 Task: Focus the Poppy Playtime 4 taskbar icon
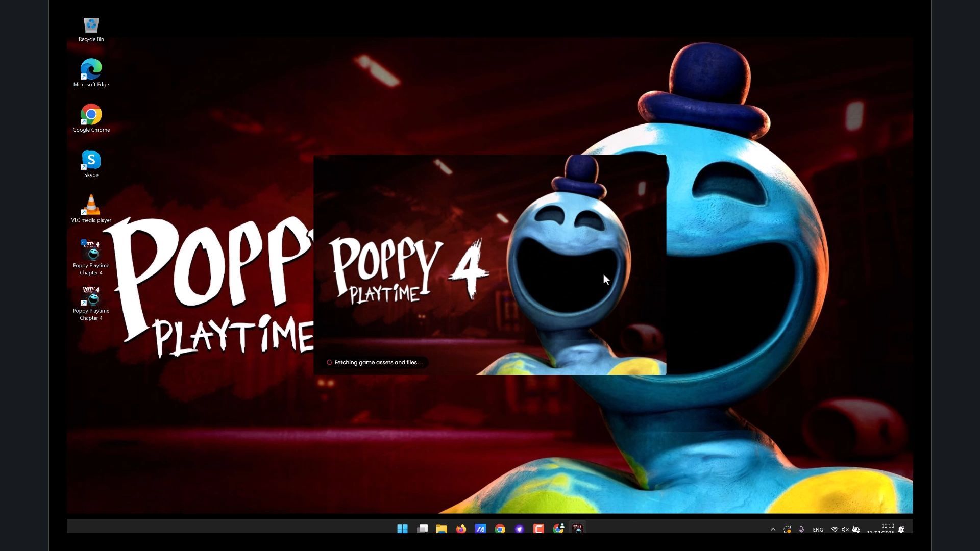(x=578, y=529)
